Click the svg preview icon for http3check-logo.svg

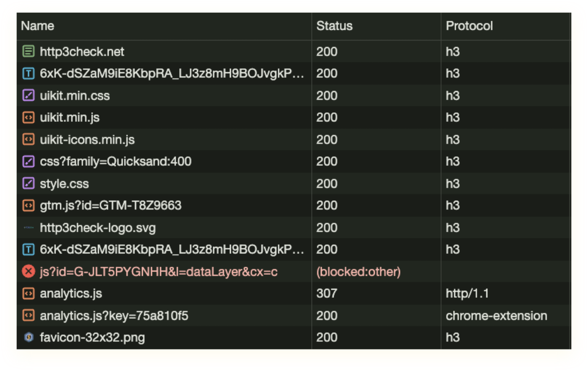pos(29,228)
